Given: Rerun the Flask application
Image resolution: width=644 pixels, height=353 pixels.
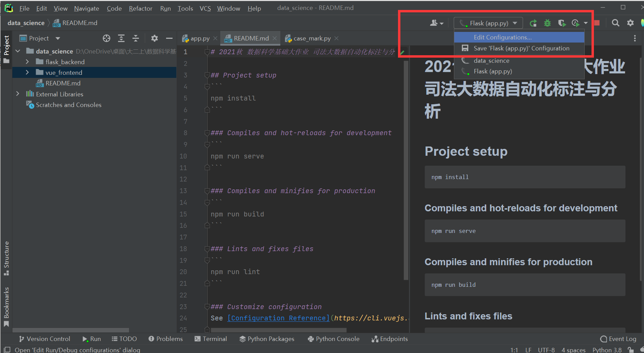Looking at the screenshot, I should click(533, 23).
